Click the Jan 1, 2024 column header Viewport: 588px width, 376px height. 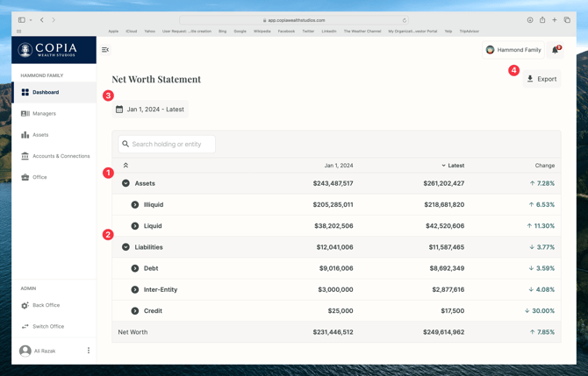[x=339, y=165]
